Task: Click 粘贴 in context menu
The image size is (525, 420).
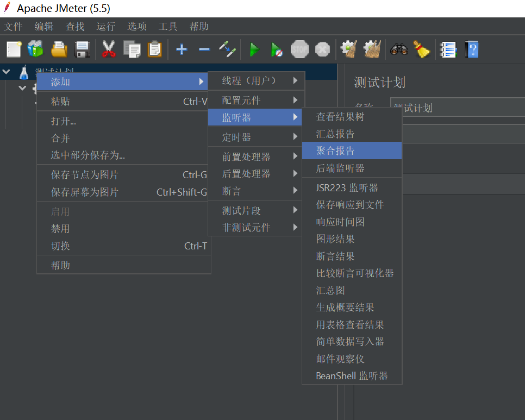Action: [123, 101]
